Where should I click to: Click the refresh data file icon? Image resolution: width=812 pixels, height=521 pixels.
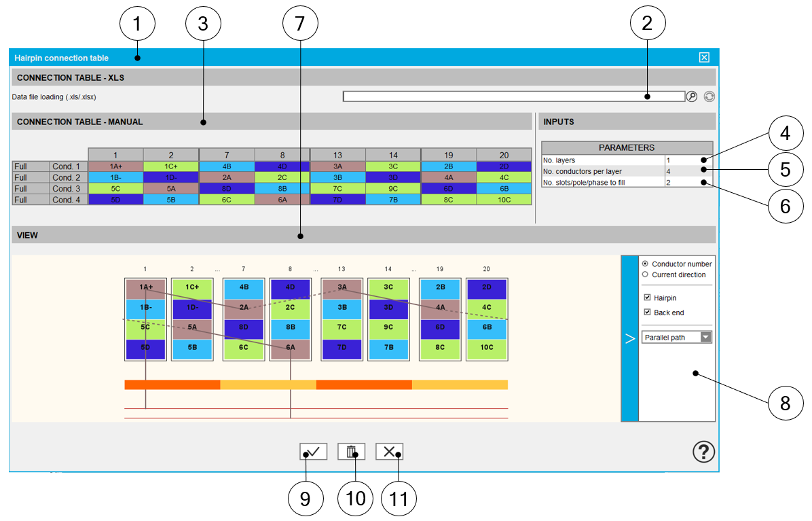pos(709,96)
